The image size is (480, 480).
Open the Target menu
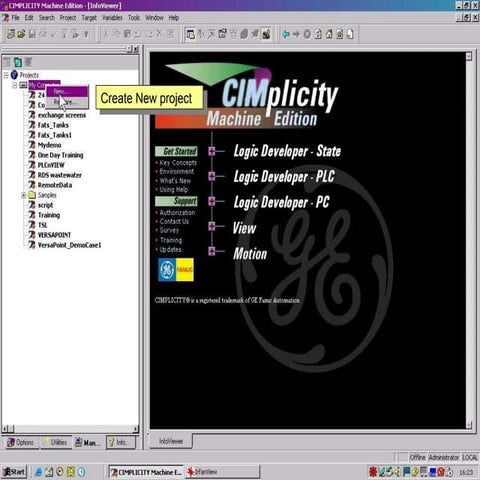pos(89,18)
